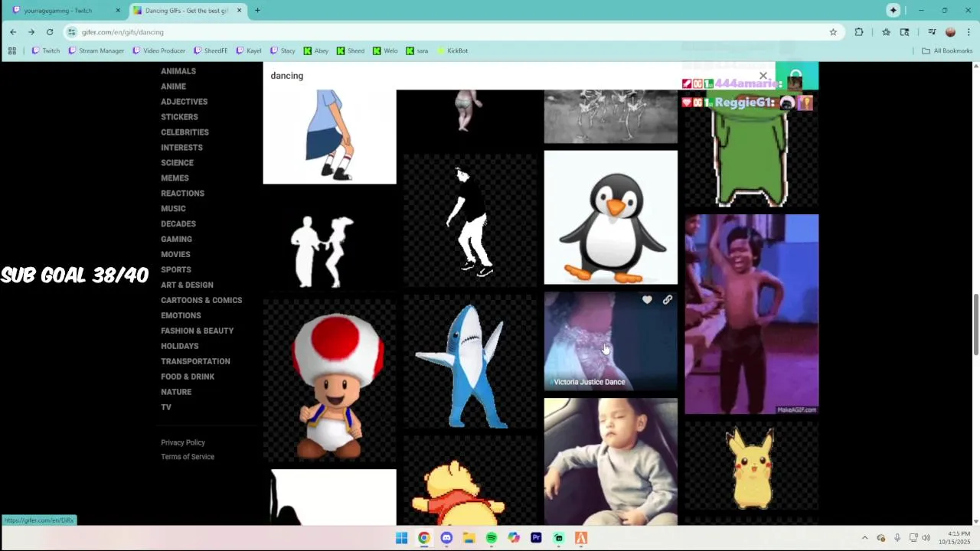The height and width of the screenshot is (551, 980).
Task: Bookmark this page with the star icon
Action: click(x=833, y=32)
